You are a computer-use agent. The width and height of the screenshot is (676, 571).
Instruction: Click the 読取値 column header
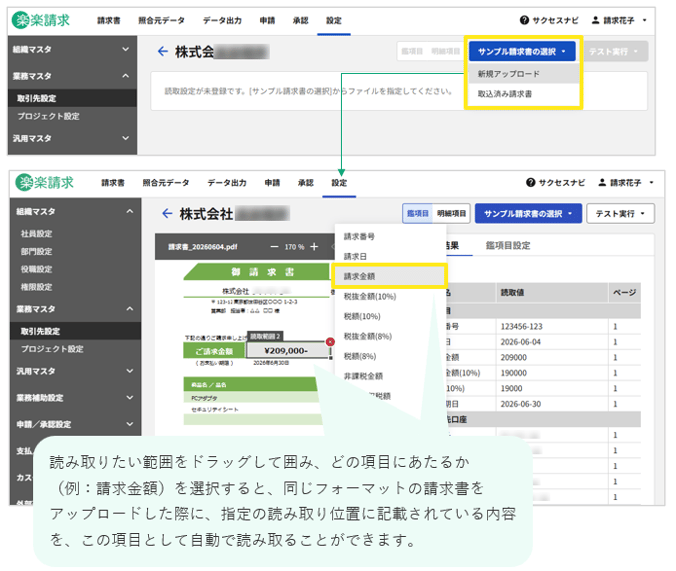tap(552, 293)
